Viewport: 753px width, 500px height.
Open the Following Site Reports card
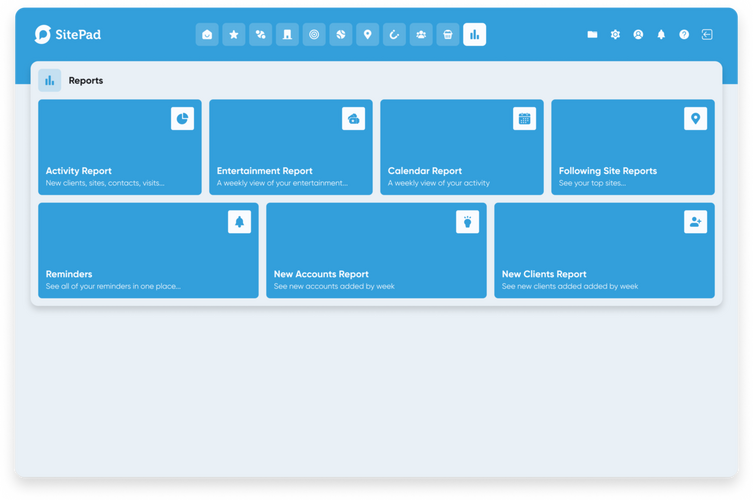633,147
